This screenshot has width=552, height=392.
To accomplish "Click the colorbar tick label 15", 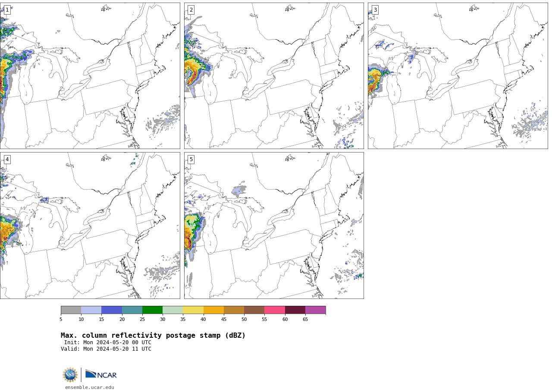I will [101, 320].
